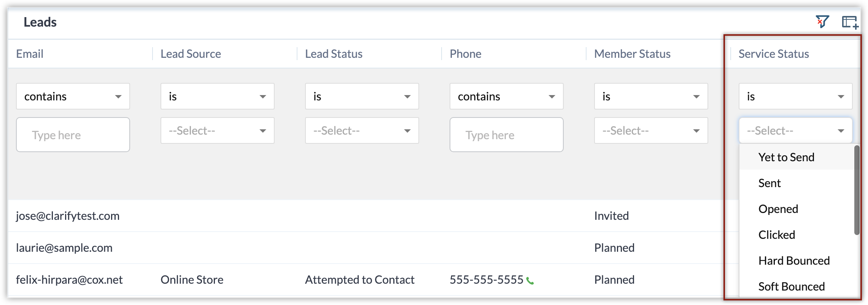Screen dimensions: 868x305
Task: Open the jose@clarifytest.com lead email
Action: tap(68, 216)
